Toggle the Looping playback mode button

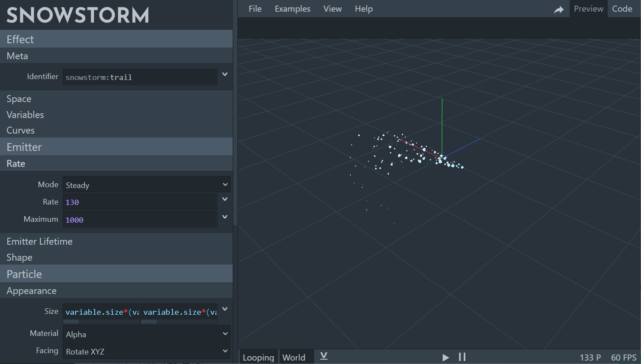pyautogui.click(x=259, y=357)
